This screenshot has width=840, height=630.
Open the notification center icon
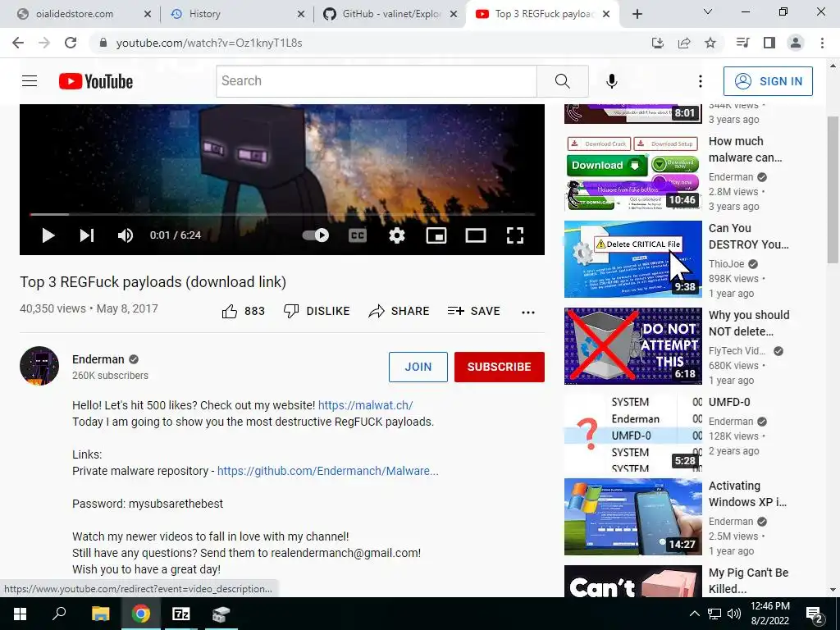[x=815, y=614]
